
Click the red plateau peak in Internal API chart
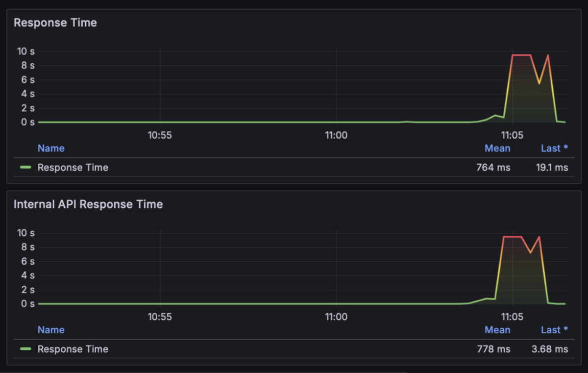coord(513,237)
